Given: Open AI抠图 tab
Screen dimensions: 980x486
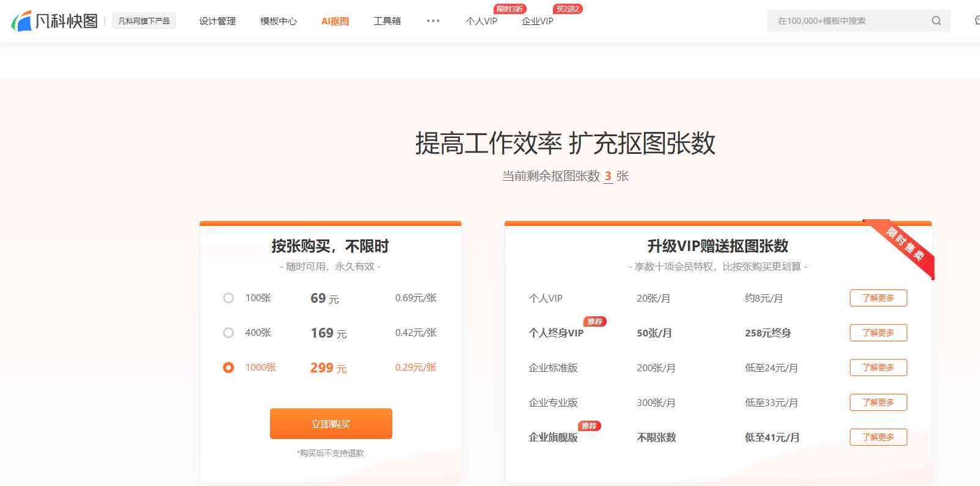Looking at the screenshot, I should tap(335, 21).
